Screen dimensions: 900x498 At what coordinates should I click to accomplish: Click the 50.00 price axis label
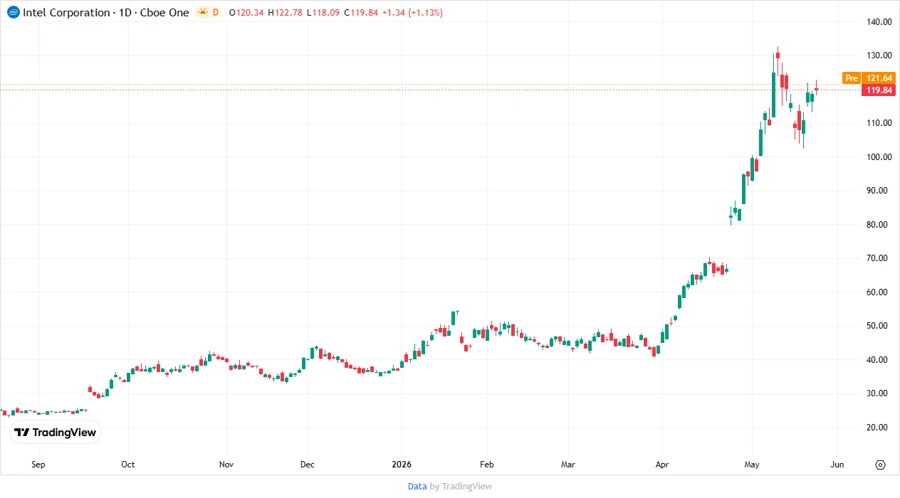[x=879, y=326]
